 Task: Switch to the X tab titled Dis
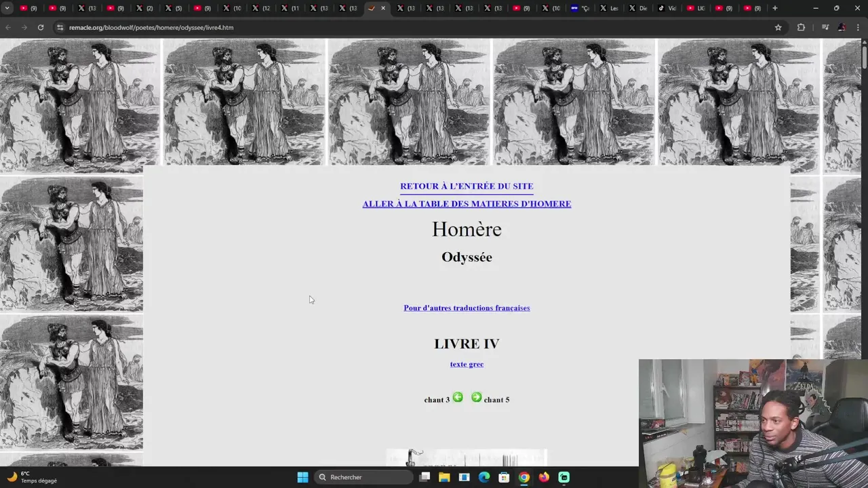(638, 8)
